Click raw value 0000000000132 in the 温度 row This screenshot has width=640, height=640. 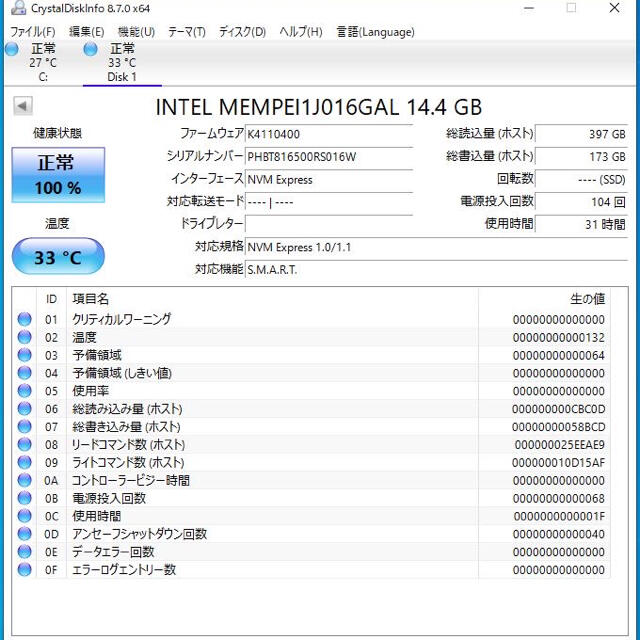click(559, 338)
